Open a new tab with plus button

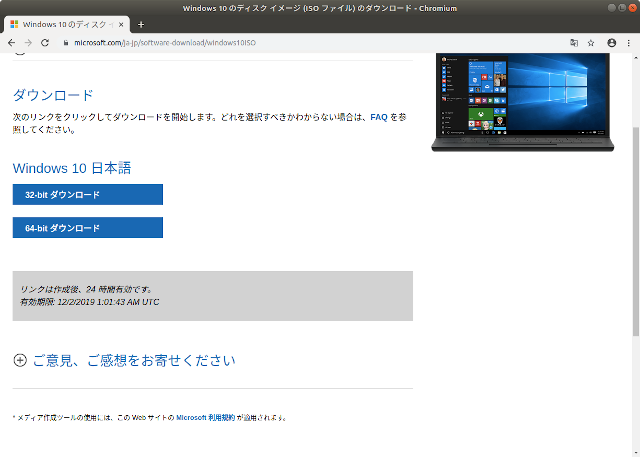tap(141, 24)
